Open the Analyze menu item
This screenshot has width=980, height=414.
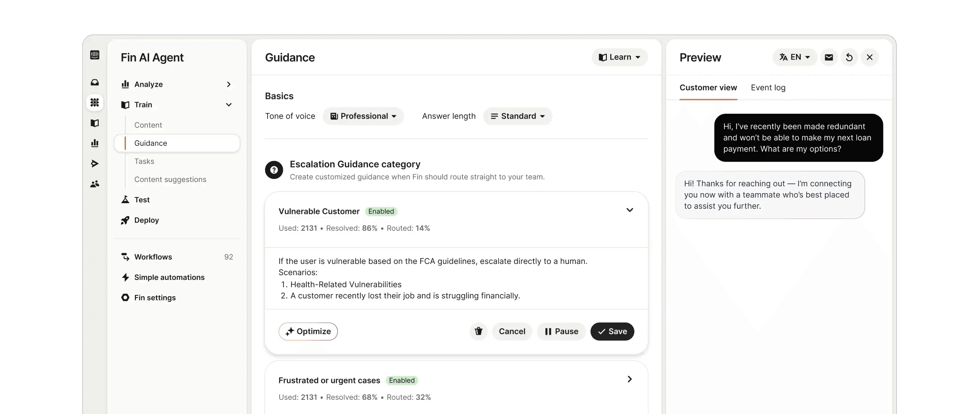(x=177, y=85)
